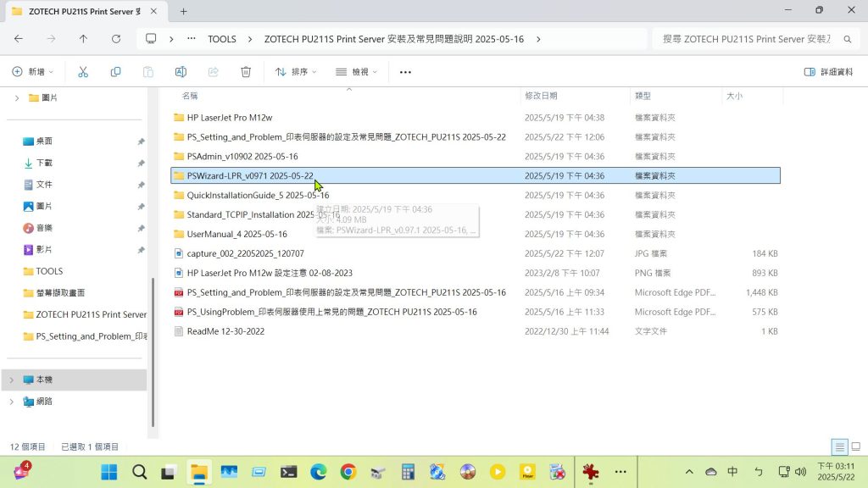Viewport: 868px width, 488px height.
Task: Switch to details list view layout
Action: pos(839,446)
